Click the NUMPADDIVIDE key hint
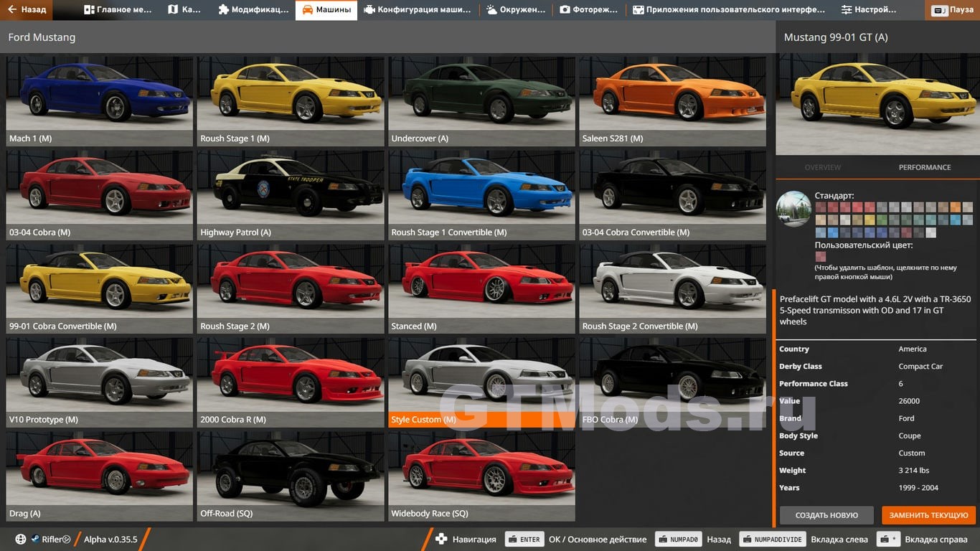The image size is (980, 551). pyautogui.click(x=773, y=540)
